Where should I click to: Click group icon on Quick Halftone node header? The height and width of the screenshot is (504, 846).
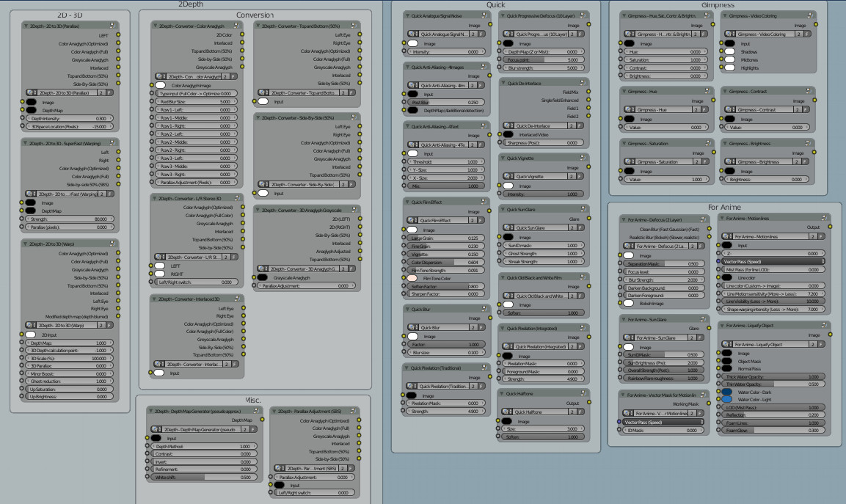pyautogui.click(x=583, y=393)
